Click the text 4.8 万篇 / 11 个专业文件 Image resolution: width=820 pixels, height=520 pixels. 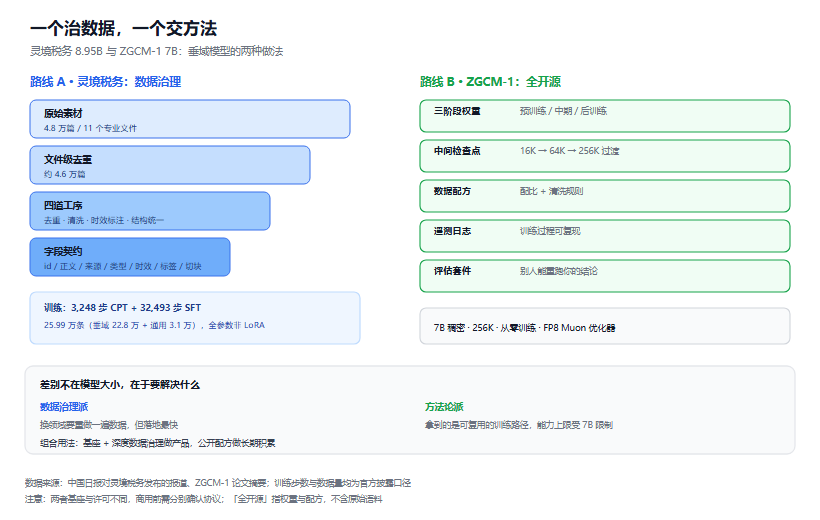click(x=90, y=128)
